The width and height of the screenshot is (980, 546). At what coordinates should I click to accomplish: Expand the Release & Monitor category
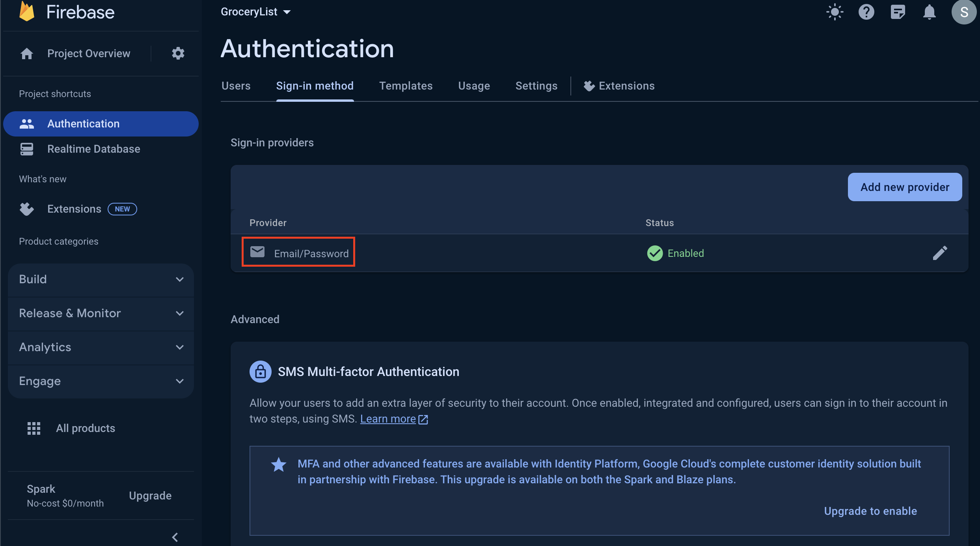[101, 313]
